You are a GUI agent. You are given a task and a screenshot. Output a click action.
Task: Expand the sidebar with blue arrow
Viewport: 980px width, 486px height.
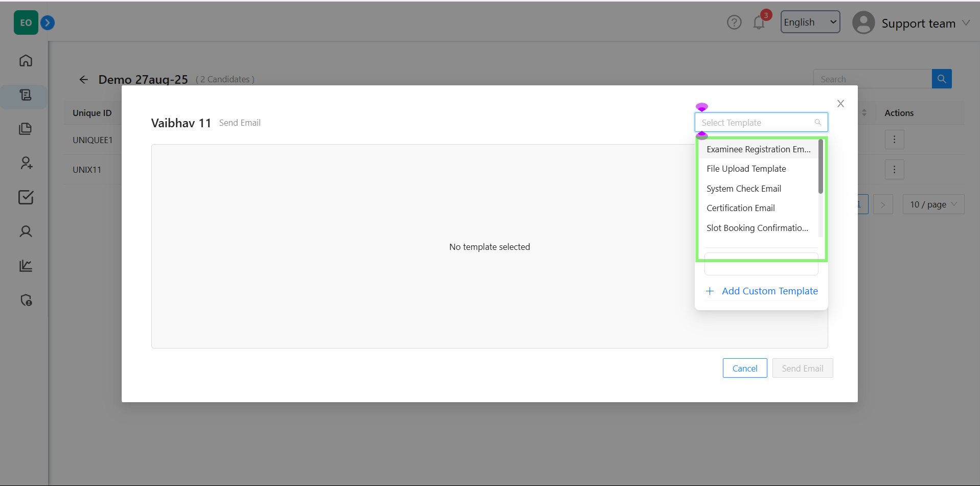[x=48, y=22]
